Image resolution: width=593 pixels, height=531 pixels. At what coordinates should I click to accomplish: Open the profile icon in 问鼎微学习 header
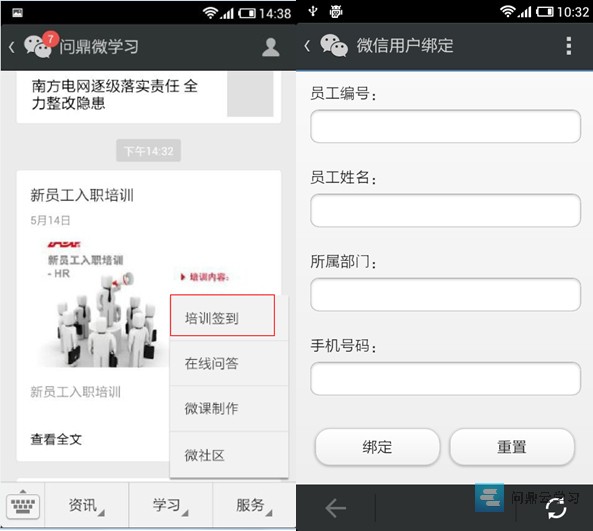[270, 47]
